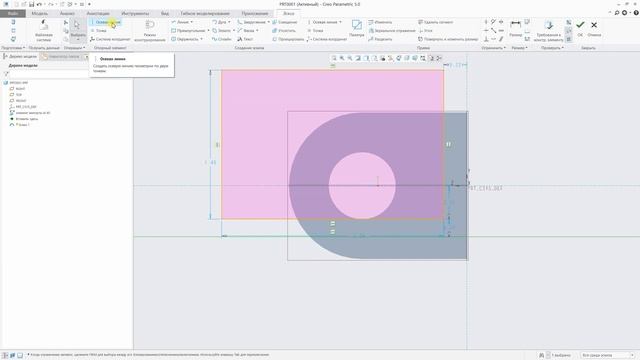Click Undo in the quick access toolbar

pos(39,4)
